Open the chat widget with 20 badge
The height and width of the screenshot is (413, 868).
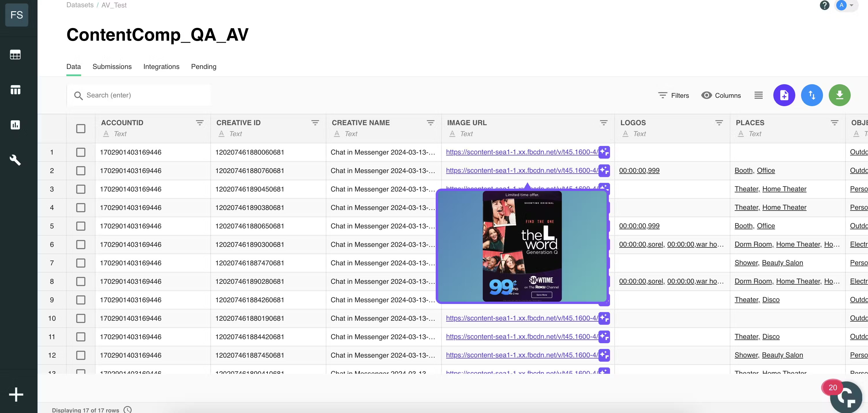click(x=846, y=397)
